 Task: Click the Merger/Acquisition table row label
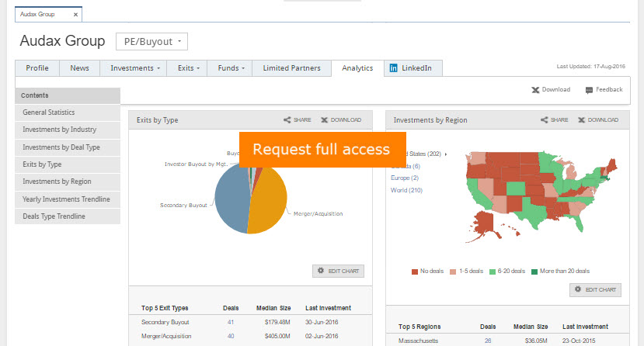tap(166, 336)
